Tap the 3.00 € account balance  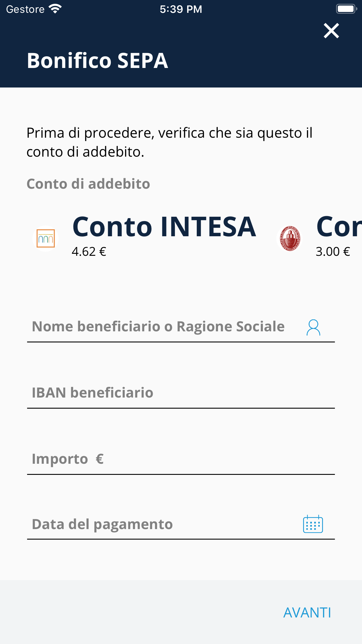pos(333,252)
